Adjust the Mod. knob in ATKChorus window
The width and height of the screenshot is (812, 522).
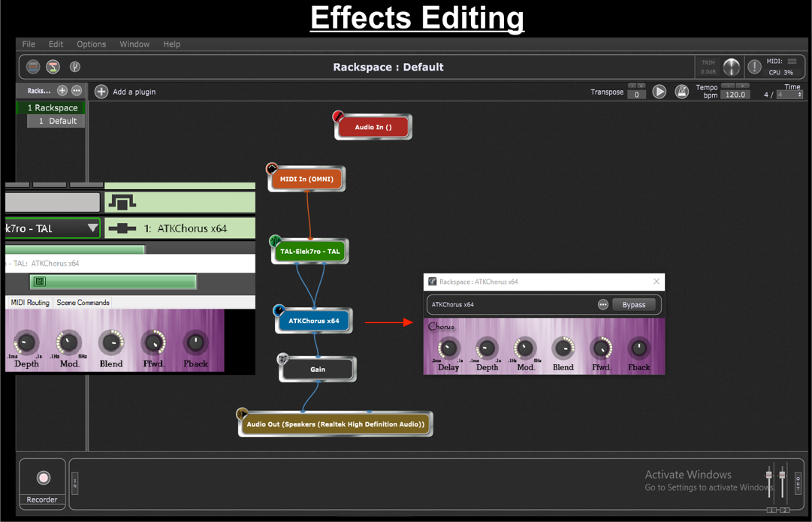point(524,349)
